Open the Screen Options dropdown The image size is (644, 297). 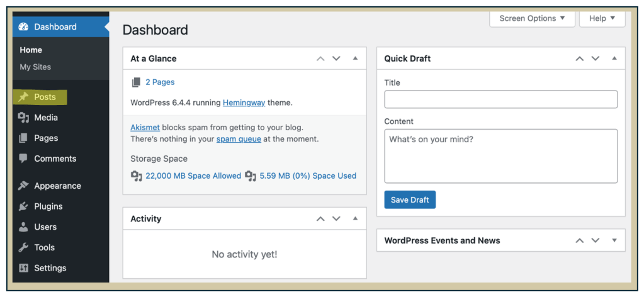[x=532, y=18]
